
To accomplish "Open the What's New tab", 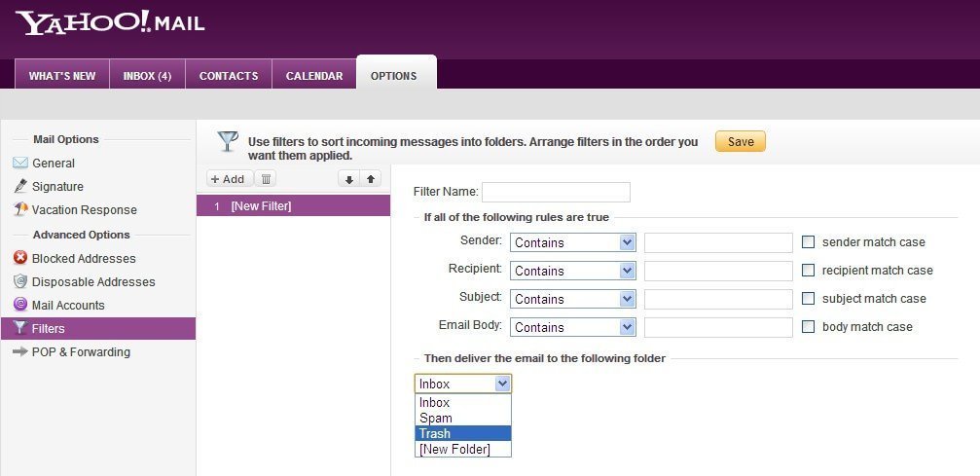I will click(x=62, y=74).
